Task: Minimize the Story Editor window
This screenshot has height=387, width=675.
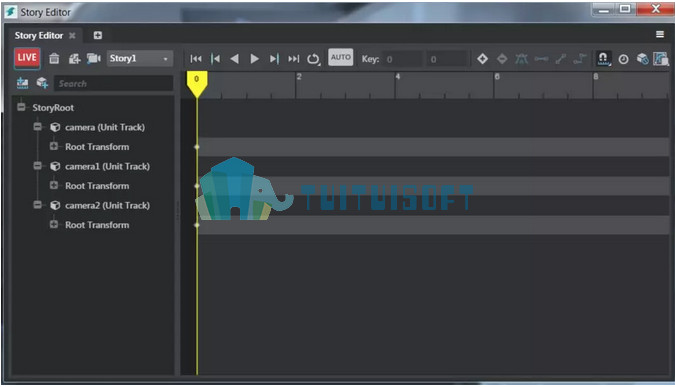Action: tap(604, 9)
